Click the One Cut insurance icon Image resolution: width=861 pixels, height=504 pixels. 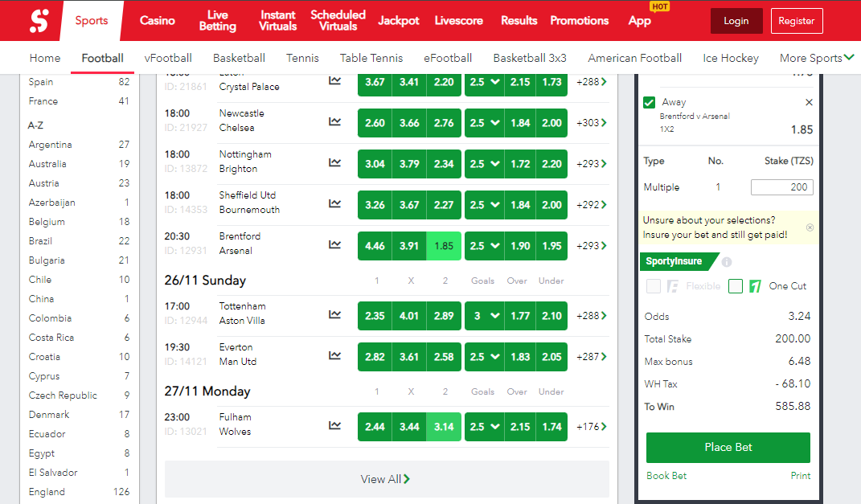point(756,286)
